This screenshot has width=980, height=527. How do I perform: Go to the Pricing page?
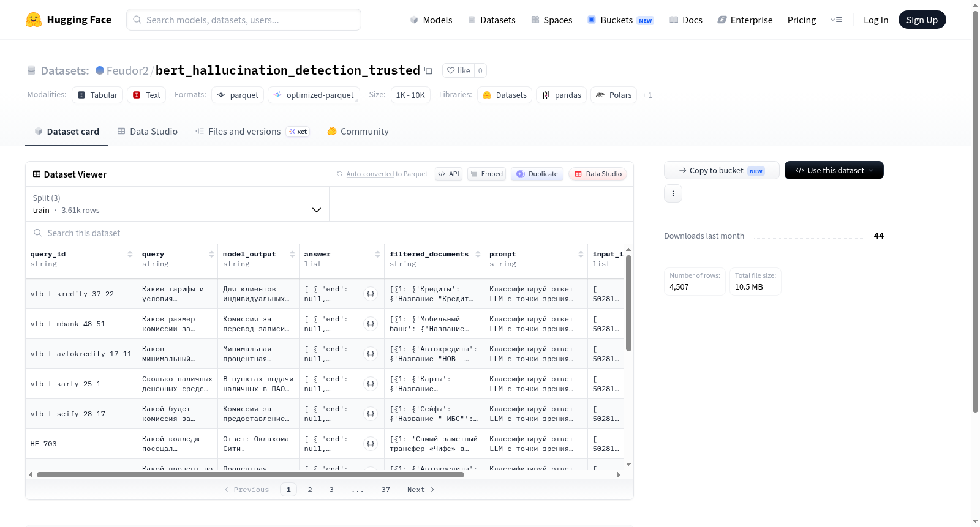tap(802, 20)
